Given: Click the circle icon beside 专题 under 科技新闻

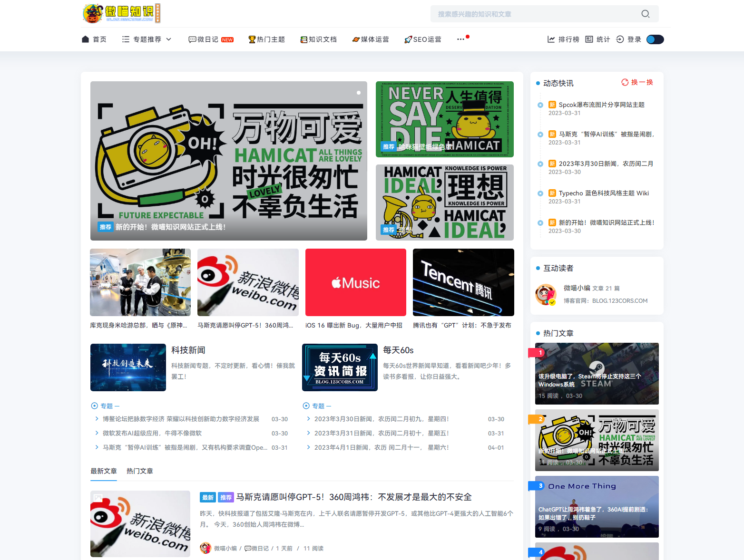Looking at the screenshot, I should coord(94,406).
